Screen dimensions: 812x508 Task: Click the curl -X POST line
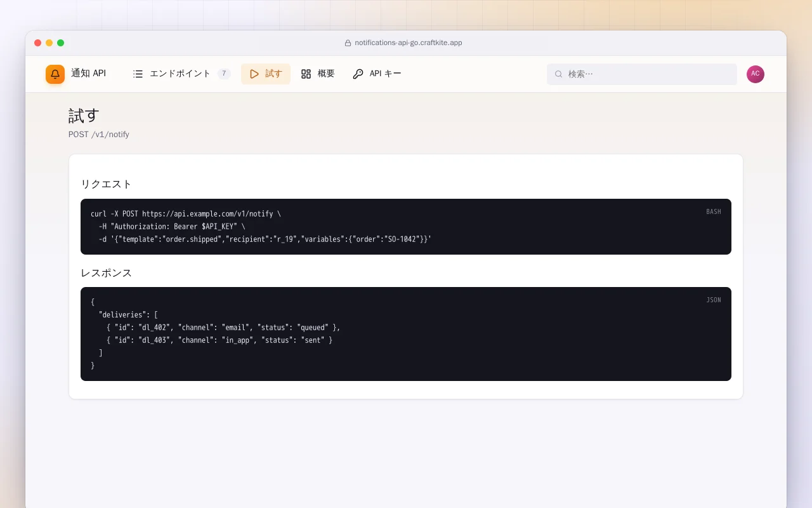pyautogui.click(x=186, y=214)
